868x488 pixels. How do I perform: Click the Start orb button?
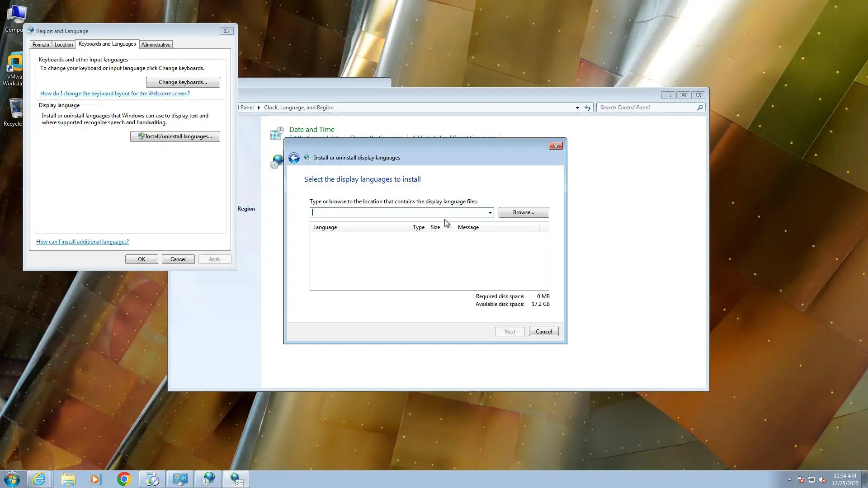[x=12, y=479]
